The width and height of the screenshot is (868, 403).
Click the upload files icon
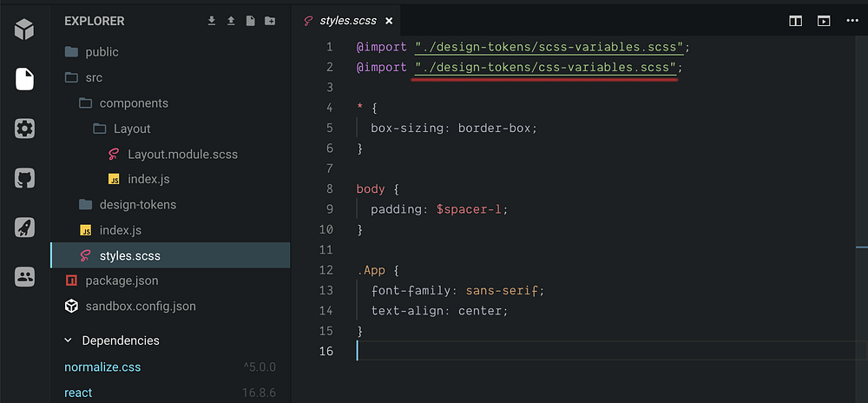(231, 21)
